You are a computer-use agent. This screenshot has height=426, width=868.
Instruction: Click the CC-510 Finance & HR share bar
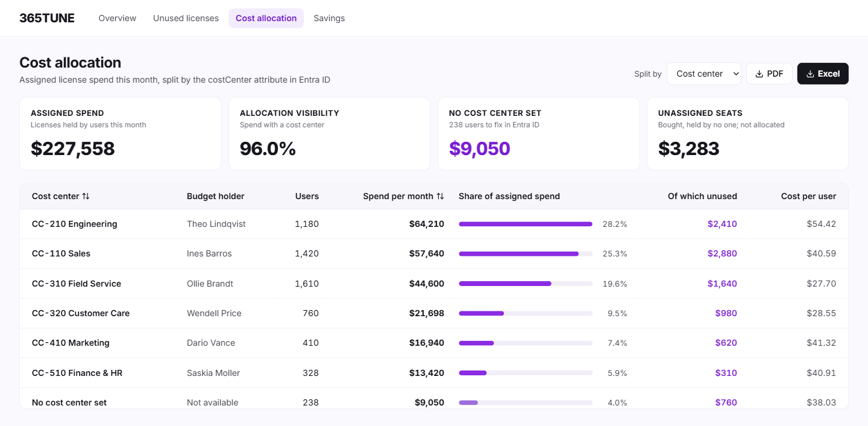tap(526, 373)
